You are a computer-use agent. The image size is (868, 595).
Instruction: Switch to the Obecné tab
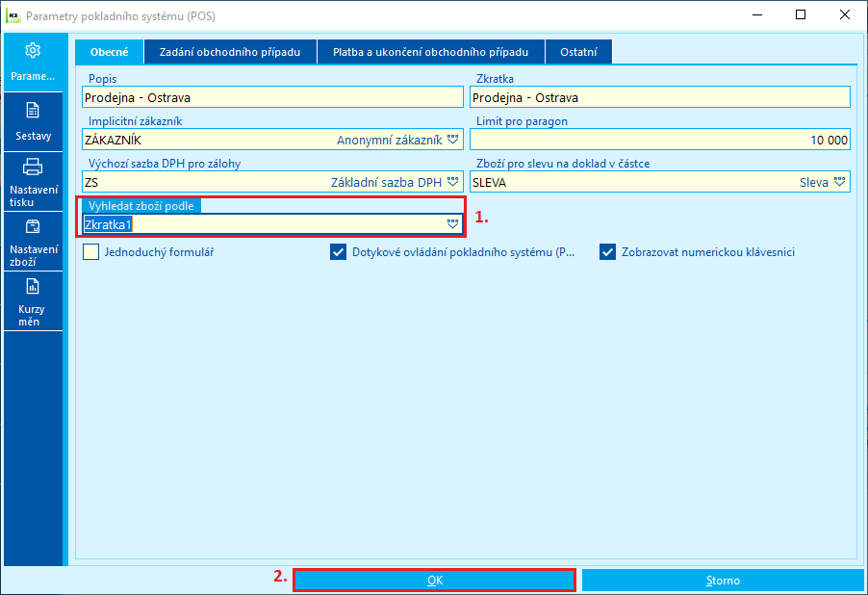(x=110, y=52)
